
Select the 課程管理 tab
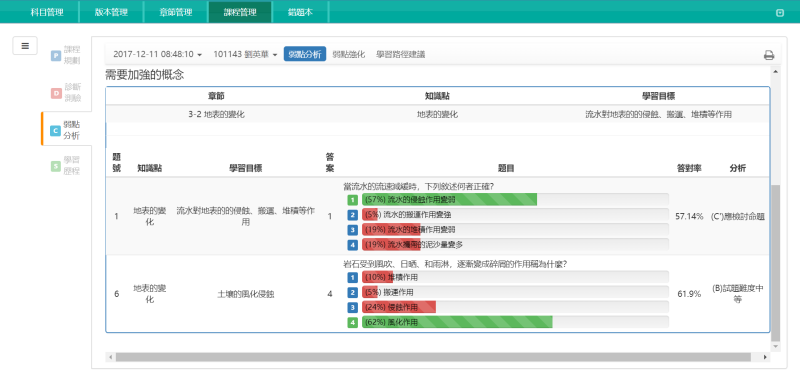coord(240,12)
